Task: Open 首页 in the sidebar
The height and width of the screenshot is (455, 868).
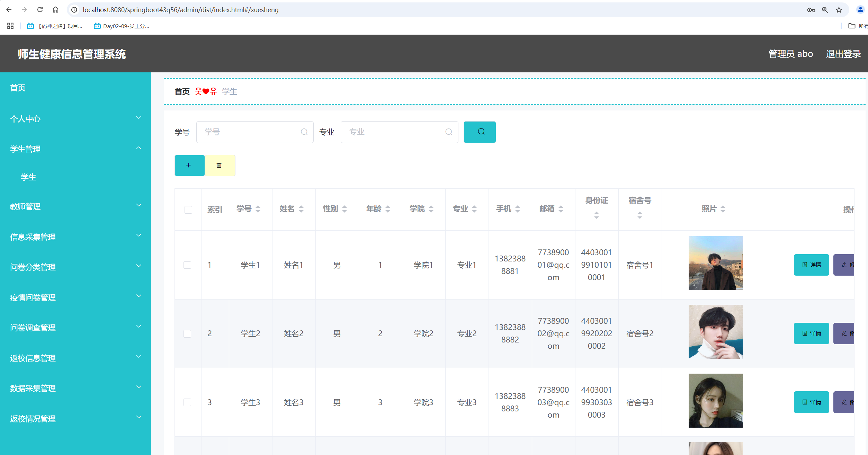Action: 18,88
